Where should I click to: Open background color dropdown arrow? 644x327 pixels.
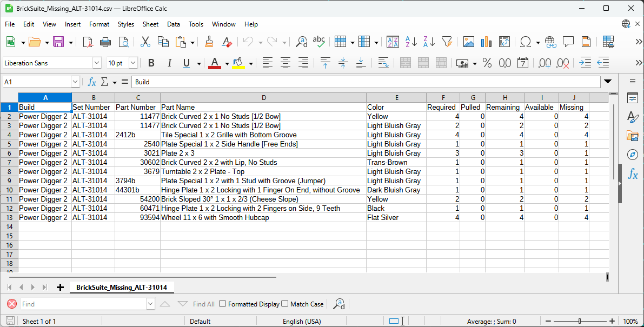(250, 63)
